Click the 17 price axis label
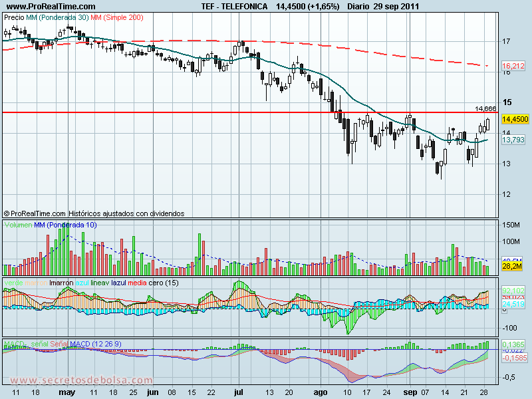The width and height of the screenshot is (532, 399). coord(506,41)
